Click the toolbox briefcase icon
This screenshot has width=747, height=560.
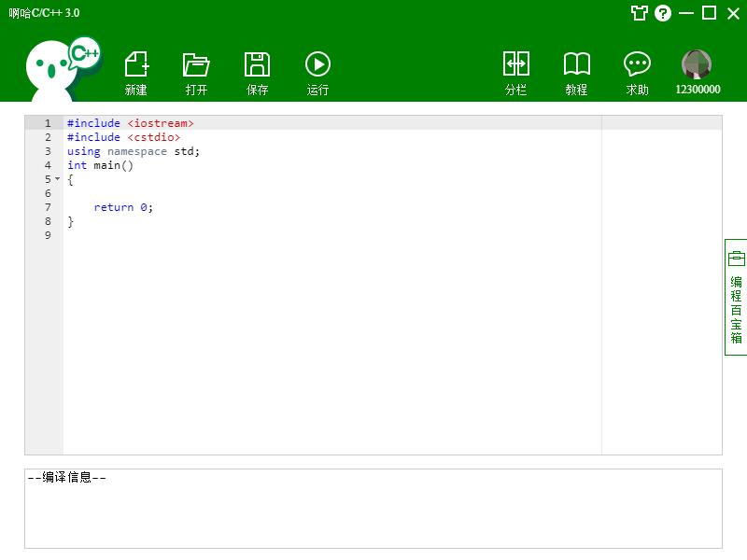[737, 259]
